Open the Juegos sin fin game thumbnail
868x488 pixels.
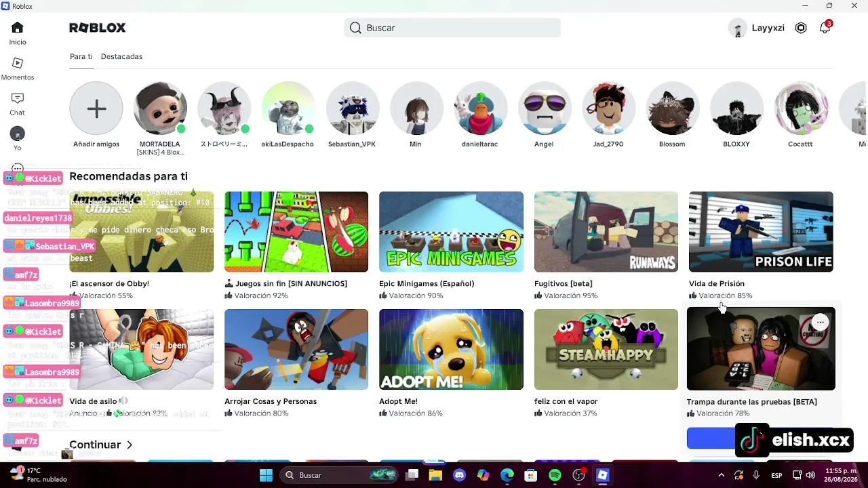click(296, 232)
